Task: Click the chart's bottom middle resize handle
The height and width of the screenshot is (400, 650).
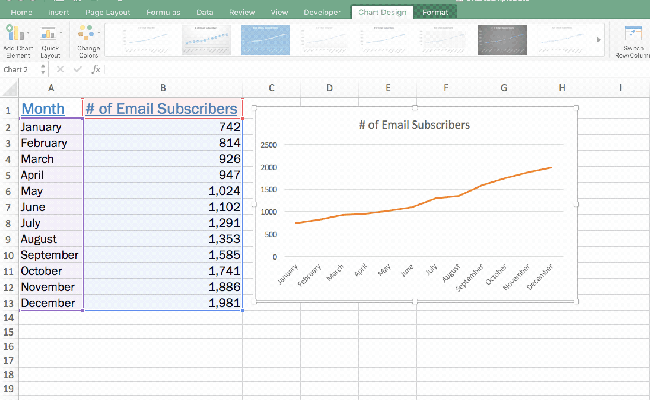Action: (x=415, y=302)
